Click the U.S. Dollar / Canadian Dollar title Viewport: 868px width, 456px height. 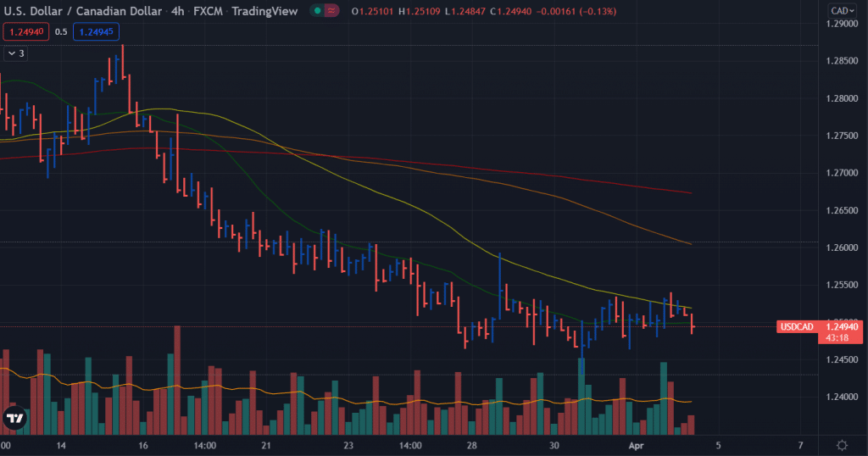click(x=82, y=11)
